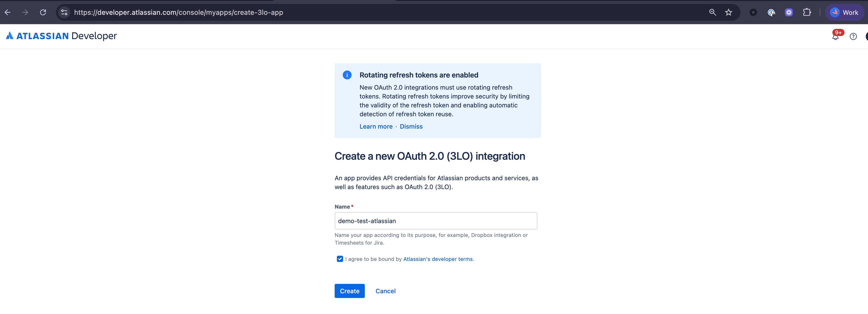Screen dimensions: 868x314
Task: Click the Cancel button
Action: pos(386,291)
